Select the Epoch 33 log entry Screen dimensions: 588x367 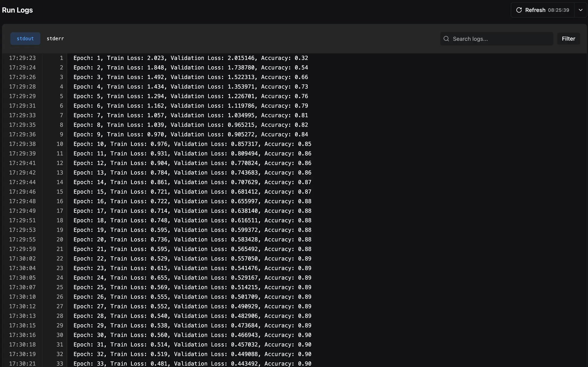click(192, 364)
